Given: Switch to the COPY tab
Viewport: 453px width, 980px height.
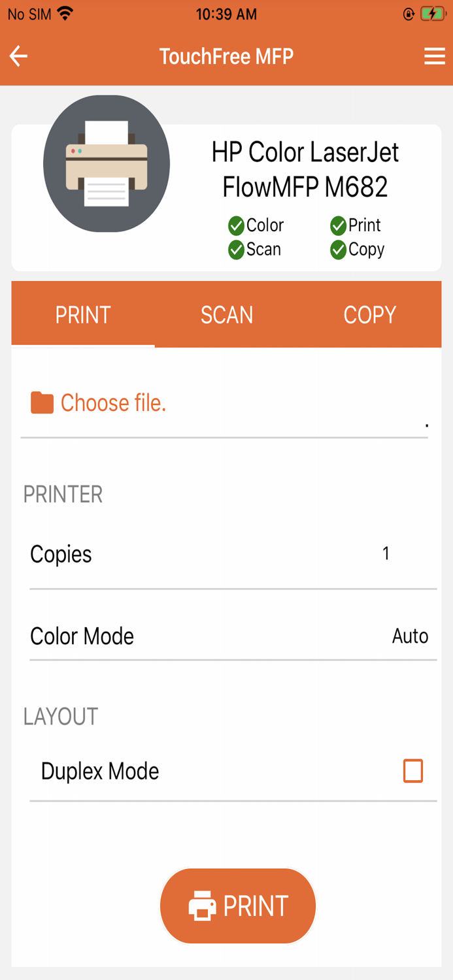Looking at the screenshot, I should pyautogui.click(x=369, y=314).
